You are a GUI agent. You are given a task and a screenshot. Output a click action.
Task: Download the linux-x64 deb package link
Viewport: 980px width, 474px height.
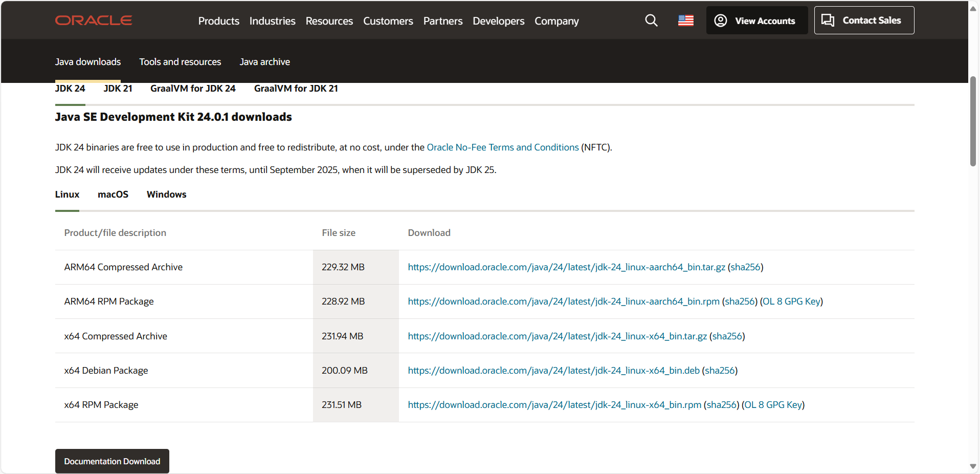tap(554, 371)
